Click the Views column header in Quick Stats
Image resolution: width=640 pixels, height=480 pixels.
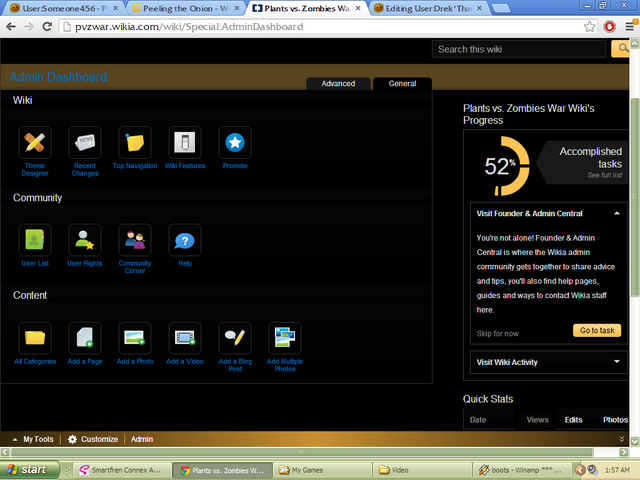537,420
